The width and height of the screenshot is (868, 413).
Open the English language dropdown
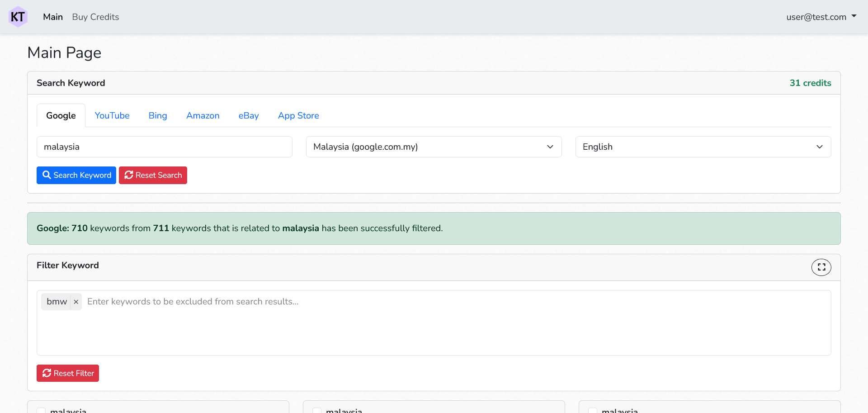point(703,147)
